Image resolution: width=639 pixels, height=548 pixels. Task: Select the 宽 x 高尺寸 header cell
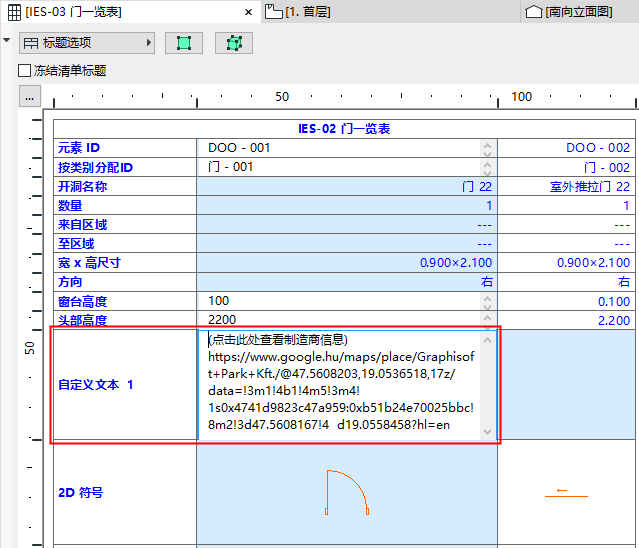click(125, 263)
